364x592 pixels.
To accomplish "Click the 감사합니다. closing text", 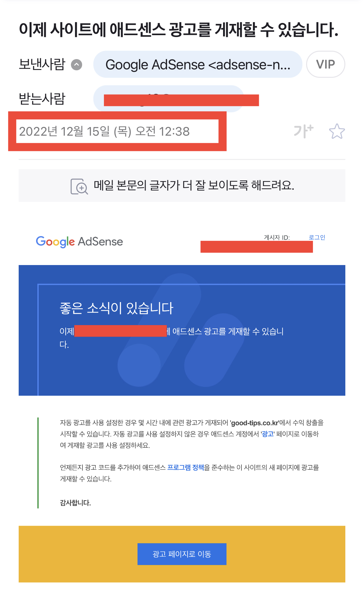I will pyautogui.click(x=75, y=503).
